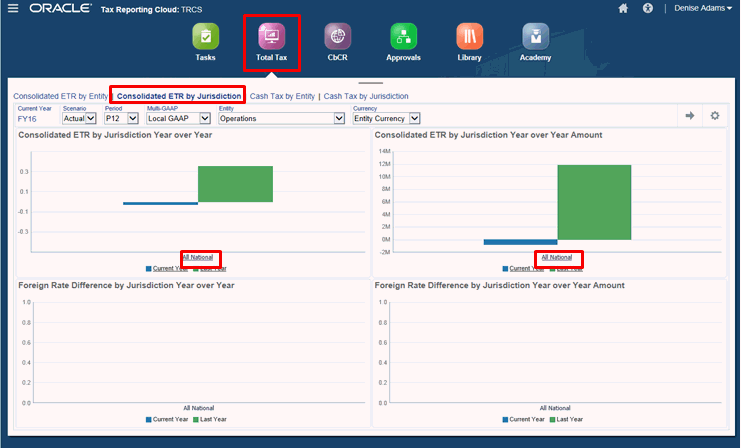Viewport: 741px width, 448px height.
Task: Switch to Consolidated ETR by Entity tab
Action: click(60, 96)
